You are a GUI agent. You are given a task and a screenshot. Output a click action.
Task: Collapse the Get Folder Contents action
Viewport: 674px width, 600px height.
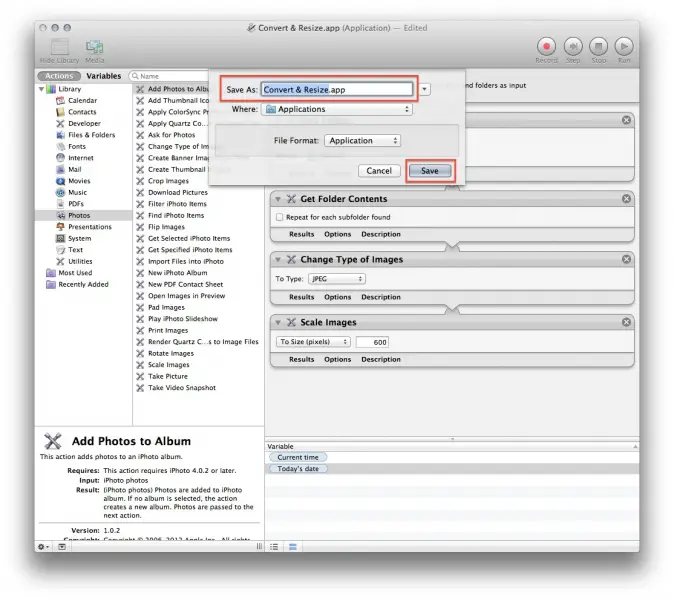pyautogui.click(x=278, y=199)
